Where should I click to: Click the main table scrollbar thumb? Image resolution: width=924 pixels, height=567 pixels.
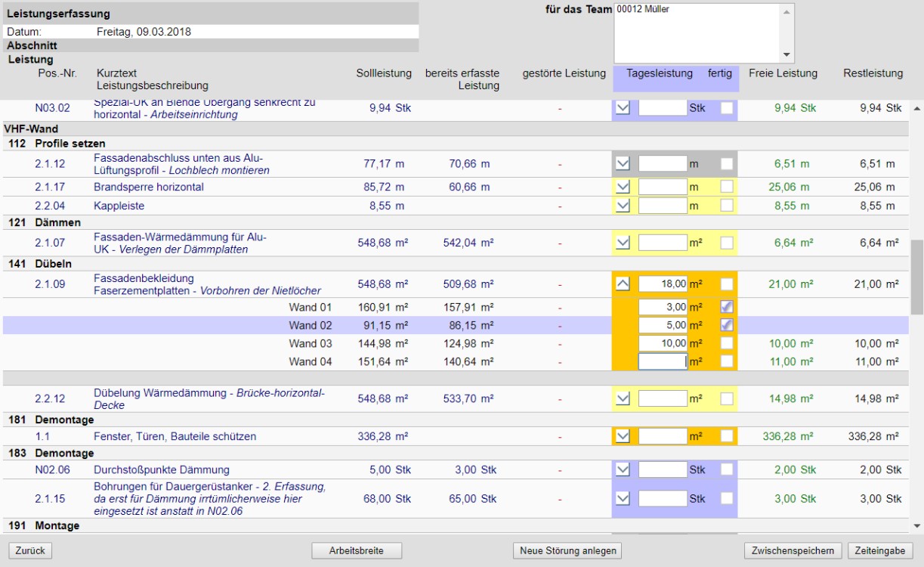pyautogui.click(x=917, y=277)
